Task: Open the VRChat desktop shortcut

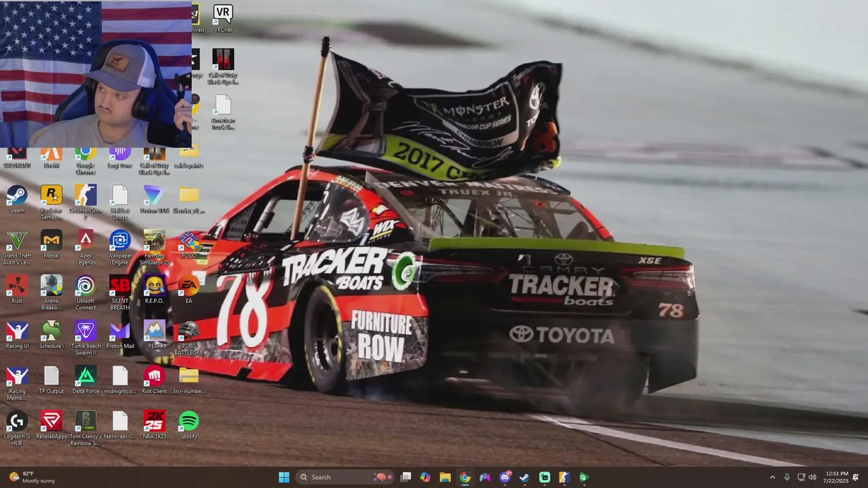Action: click(x=222, y=19)
